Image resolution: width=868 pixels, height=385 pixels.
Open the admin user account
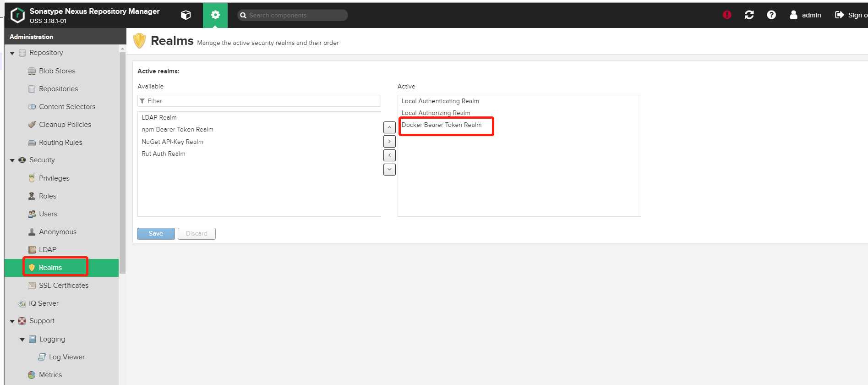[x=805, y=15]
